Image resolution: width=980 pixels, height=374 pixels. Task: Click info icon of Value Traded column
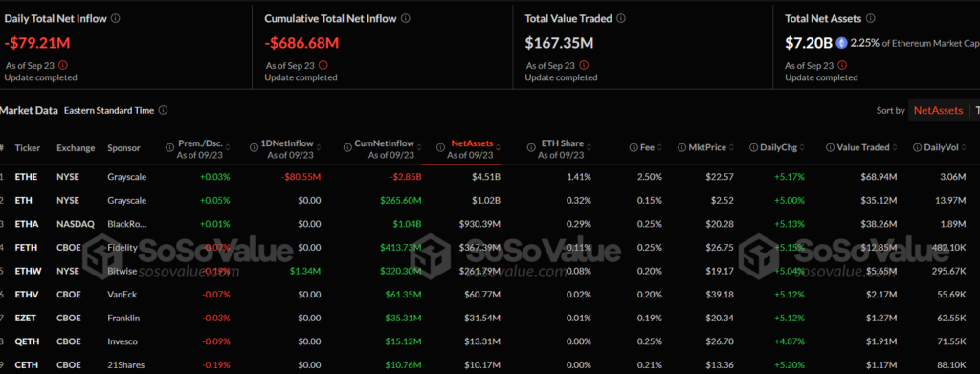coord(830,148)
